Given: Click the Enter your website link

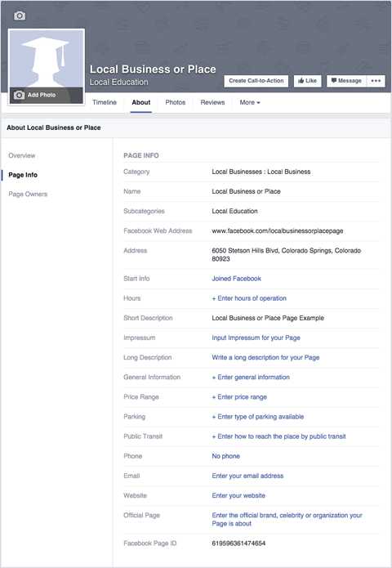Looking at the screenshot, I should pyautogui.click(x=238, y=495).
